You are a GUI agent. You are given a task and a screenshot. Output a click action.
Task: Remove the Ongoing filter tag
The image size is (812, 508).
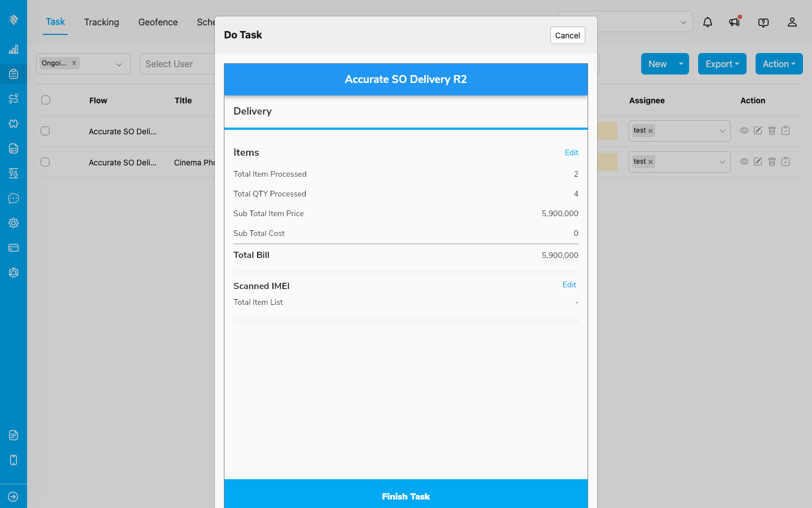coord(74,63)
